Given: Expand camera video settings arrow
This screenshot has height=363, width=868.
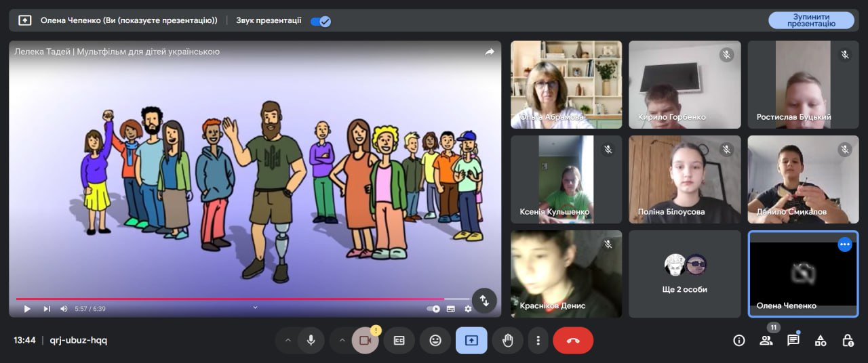Looking at the screenshot, I should pos(342,340).
